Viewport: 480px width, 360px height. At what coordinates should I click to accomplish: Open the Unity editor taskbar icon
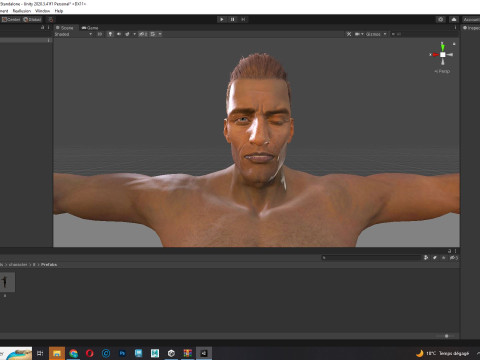(x=204, y=353)
